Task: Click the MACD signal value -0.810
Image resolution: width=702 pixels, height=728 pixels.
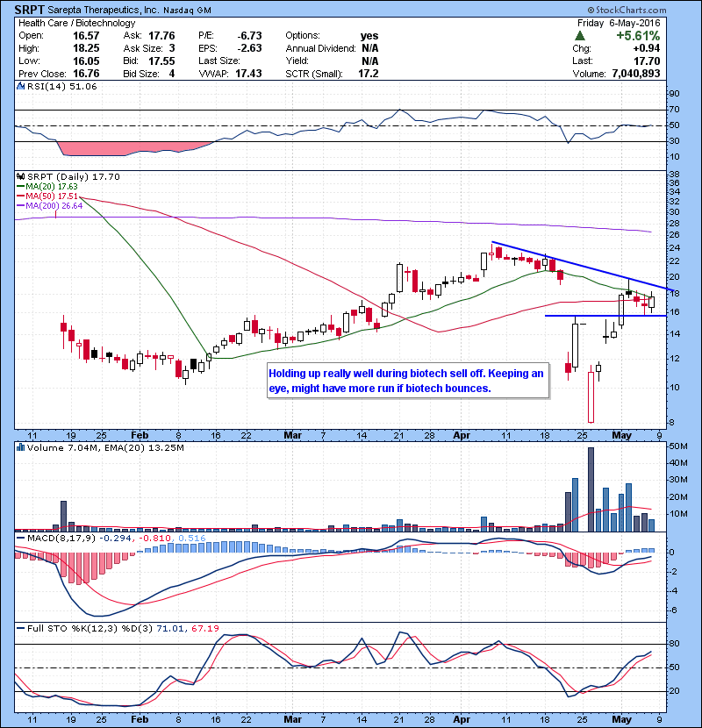Action: point(156,539)
